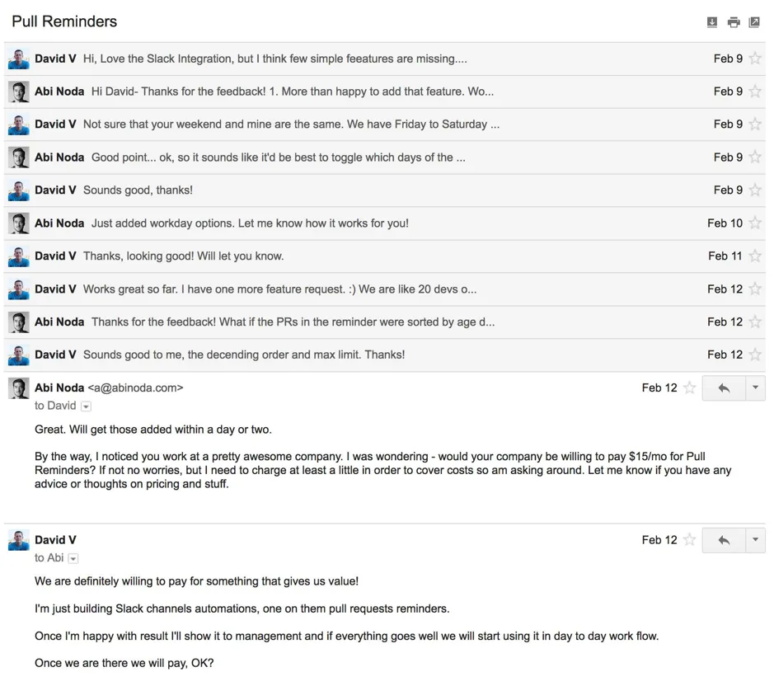Star the expanded Abi Noda Feb 12 message
This screenshot has width=774, height=700.
pyautogui.click(x=690, y=388)
